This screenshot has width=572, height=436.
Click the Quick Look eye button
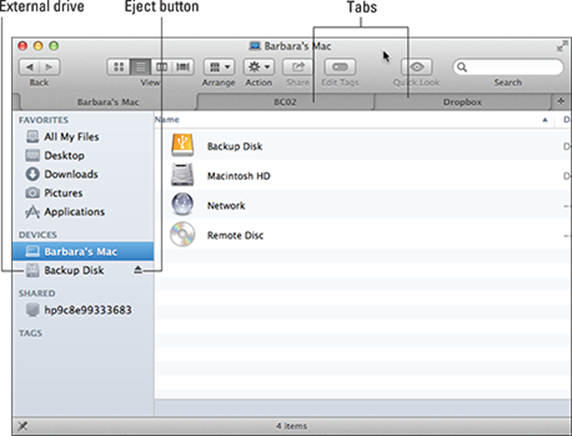tap(417, 67)
